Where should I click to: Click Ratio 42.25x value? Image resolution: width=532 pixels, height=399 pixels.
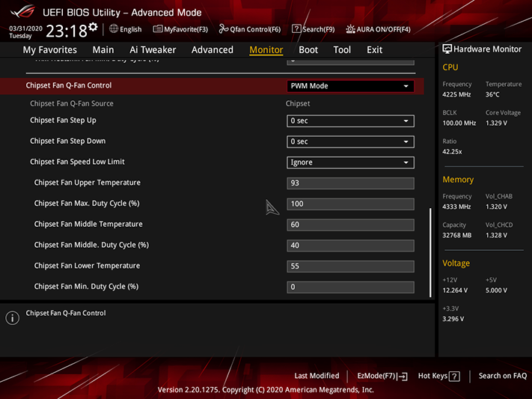coord(452,151)
